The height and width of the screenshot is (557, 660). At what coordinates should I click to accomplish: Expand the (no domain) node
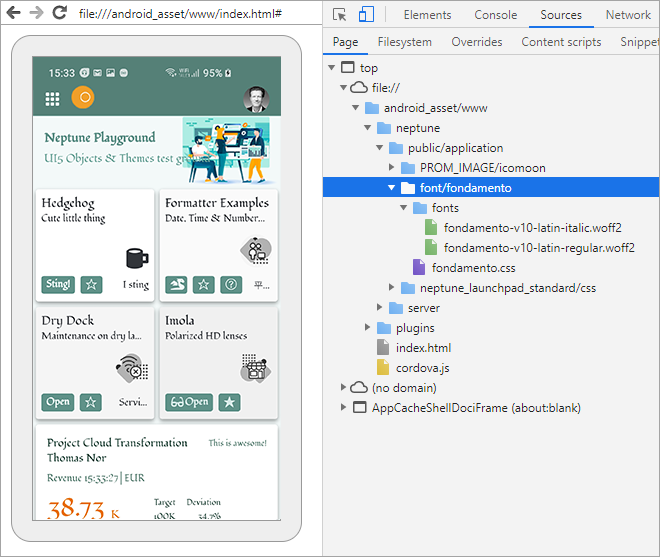coord(343,387)
